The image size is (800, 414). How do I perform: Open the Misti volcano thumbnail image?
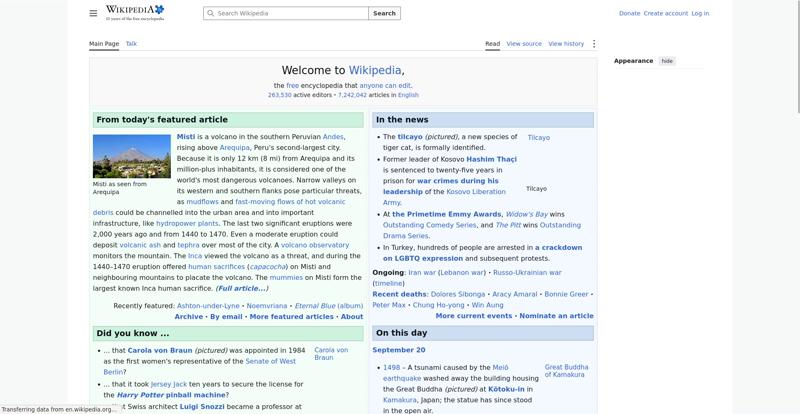pos(132,156)
